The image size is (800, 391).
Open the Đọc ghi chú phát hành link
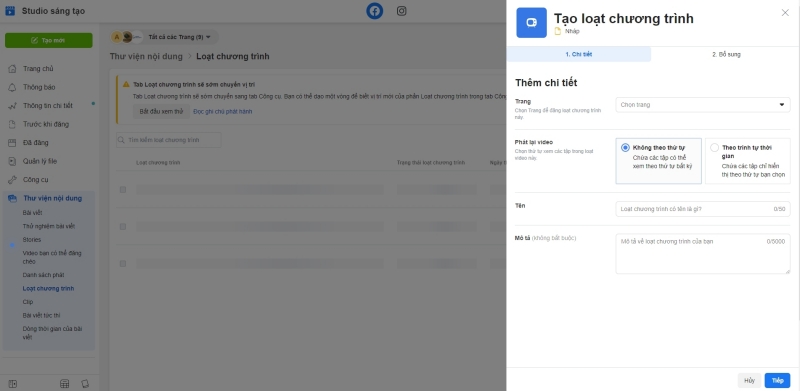222,111
